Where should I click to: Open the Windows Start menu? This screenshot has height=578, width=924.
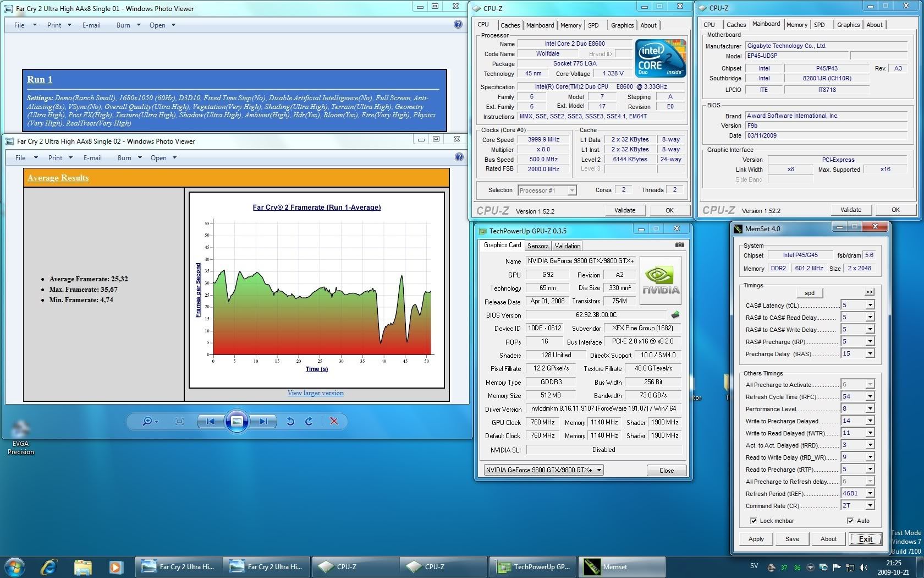pos(15,566)
